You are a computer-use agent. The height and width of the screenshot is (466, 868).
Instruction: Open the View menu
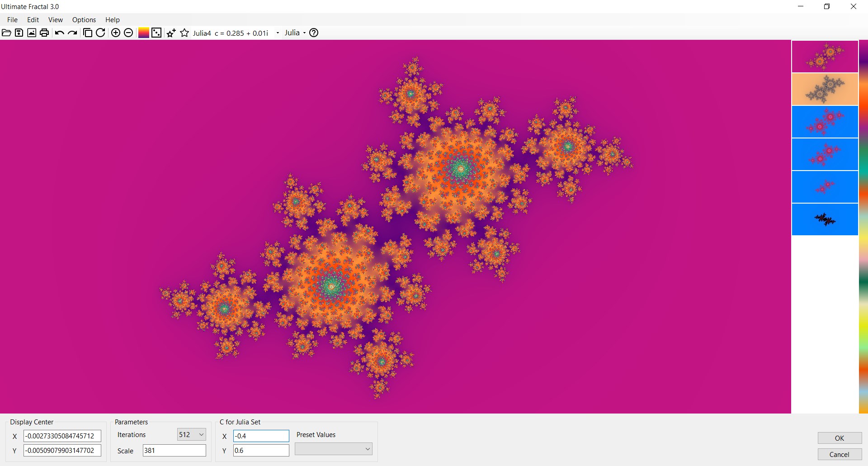[x=56, y=20]
